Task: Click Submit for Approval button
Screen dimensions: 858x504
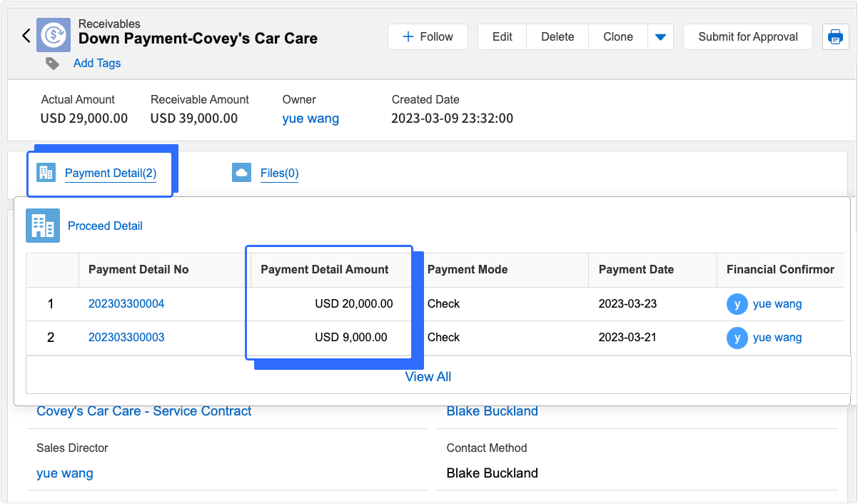Action: tap(747, 37)
